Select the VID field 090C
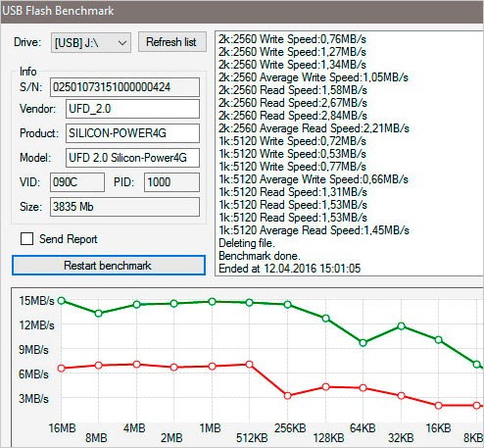The width and height of the screenshot is (484, 448). (77, 182)
